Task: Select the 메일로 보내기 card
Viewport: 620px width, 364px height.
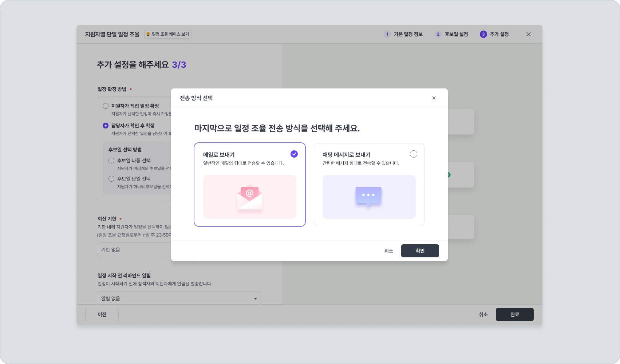Action: 250,185
